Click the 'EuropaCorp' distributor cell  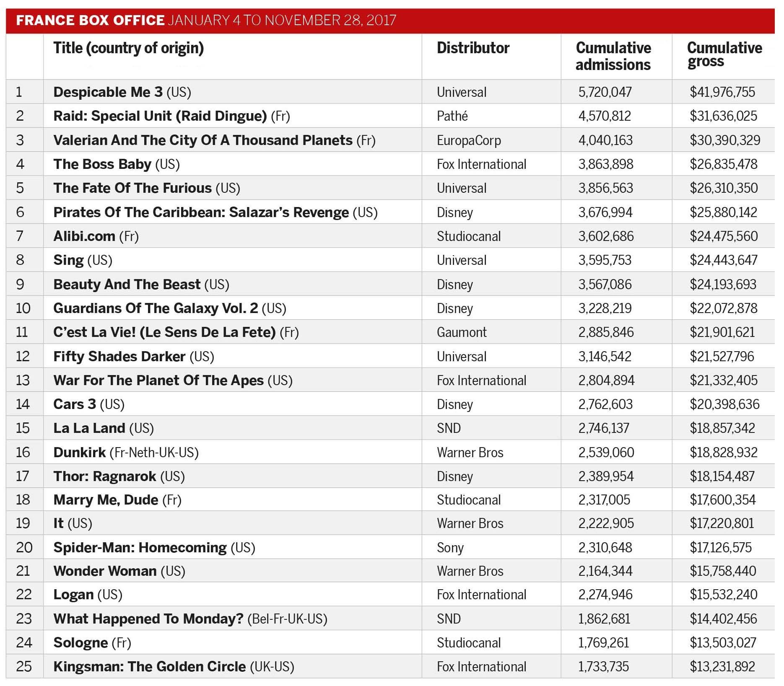[x=469, y=140]
